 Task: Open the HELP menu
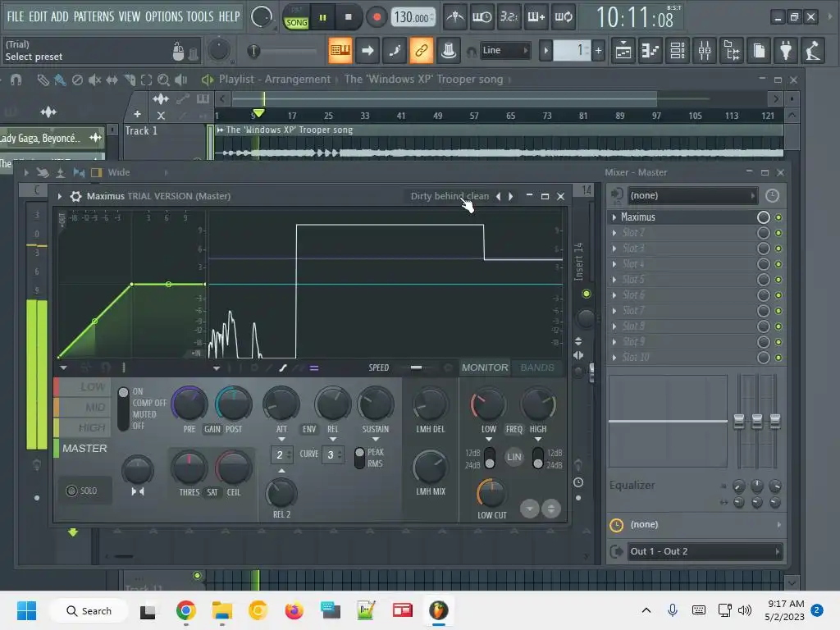(230, 16)
